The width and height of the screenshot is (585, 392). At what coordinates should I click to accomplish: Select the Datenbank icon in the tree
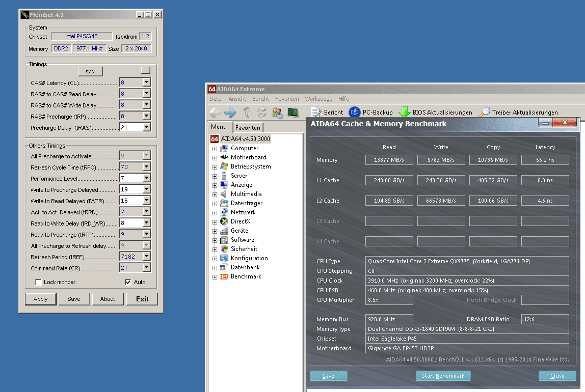click(x=224, y=267)
